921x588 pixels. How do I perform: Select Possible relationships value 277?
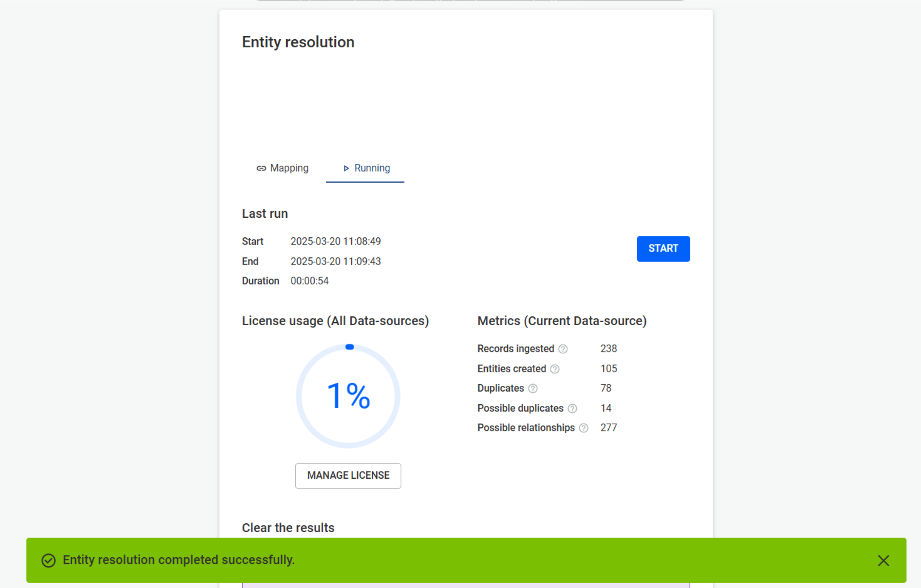(x=609, y=428)
